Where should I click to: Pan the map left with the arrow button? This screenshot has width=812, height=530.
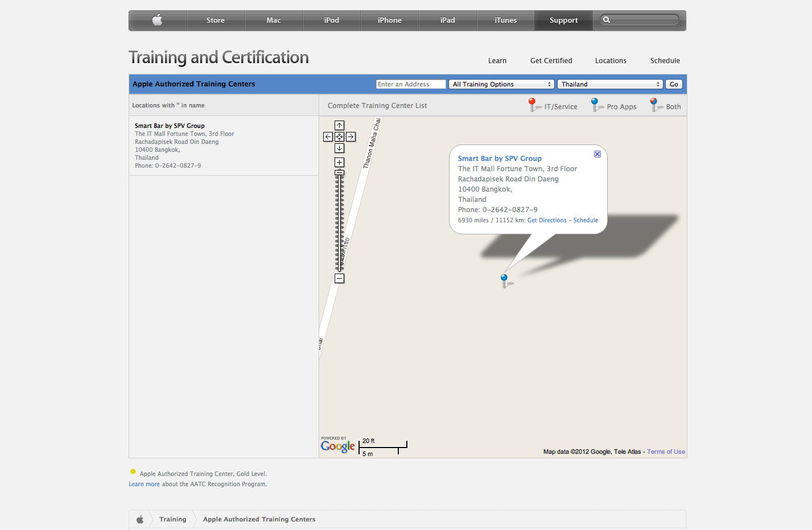tap(328, 137)
